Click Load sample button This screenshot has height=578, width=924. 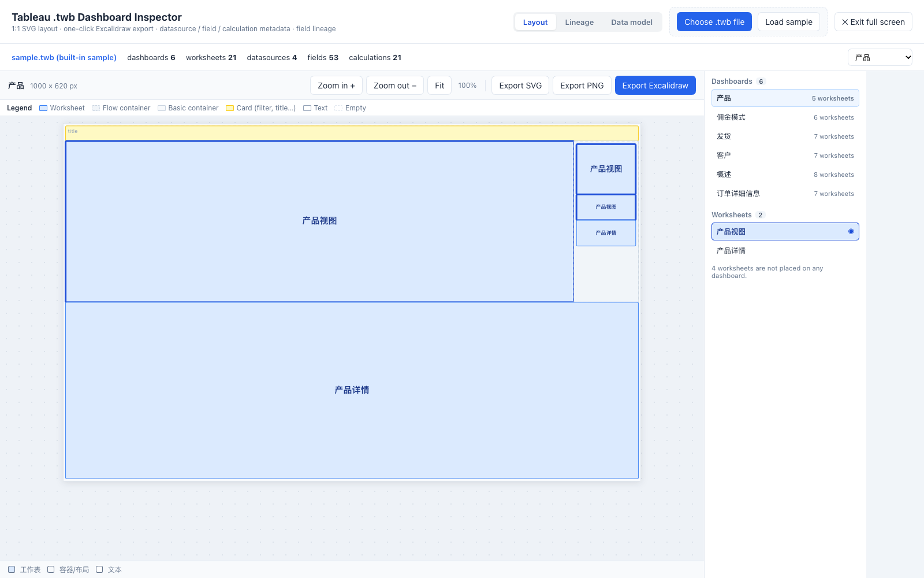789,22
